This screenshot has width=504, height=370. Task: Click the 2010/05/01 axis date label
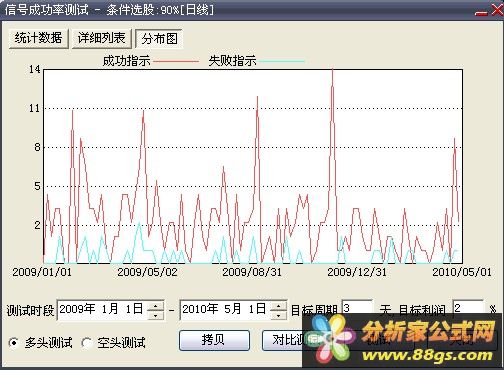coord(462,272)
